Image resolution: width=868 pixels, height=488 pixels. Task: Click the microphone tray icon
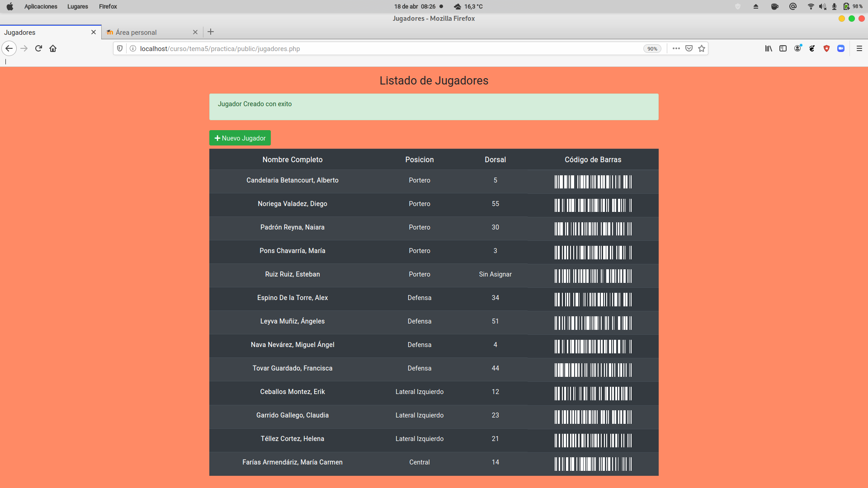coord(834,6)
